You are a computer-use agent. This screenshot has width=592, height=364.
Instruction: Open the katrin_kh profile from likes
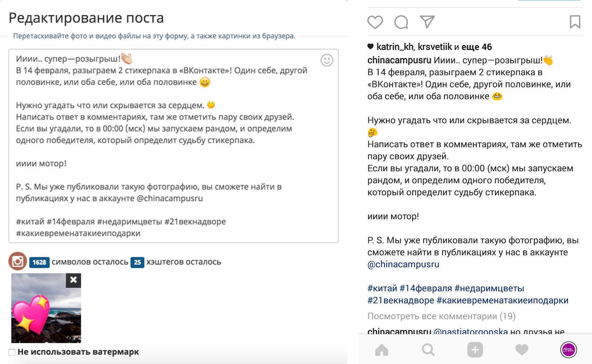[x=395, y=47]
